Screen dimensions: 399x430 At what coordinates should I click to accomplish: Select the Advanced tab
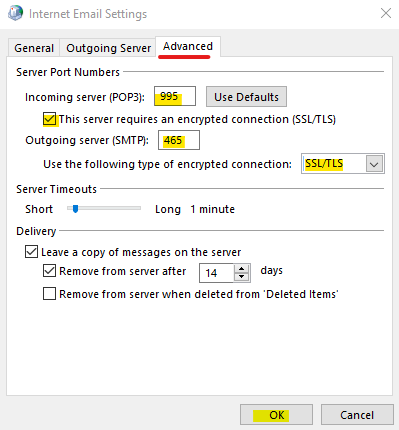click(188, 47)
